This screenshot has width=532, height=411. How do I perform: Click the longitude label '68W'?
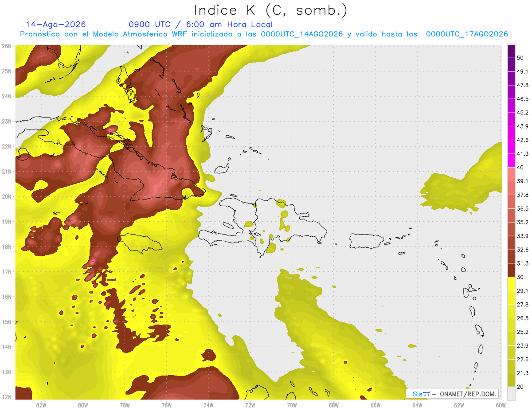pyautogui.click(x=334, y=405)
